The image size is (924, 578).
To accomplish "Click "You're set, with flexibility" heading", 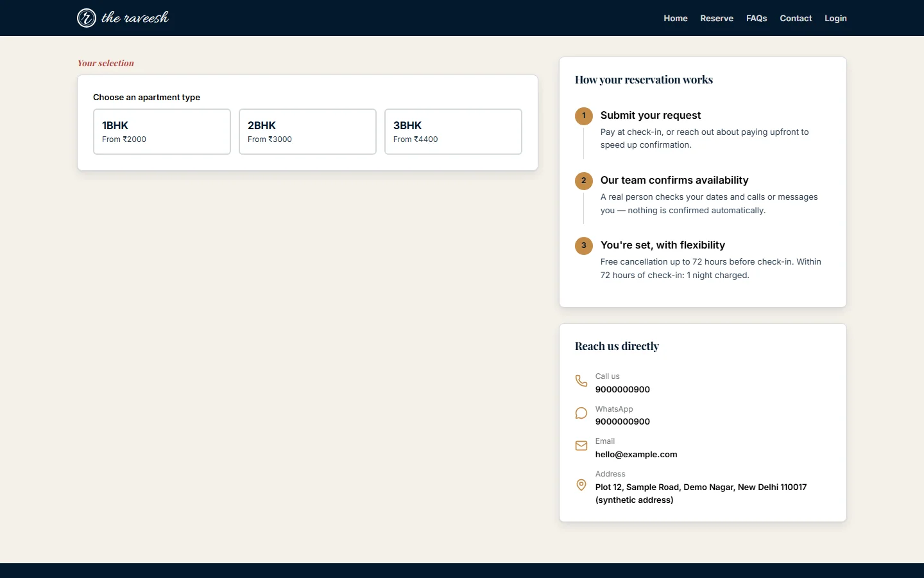I will point(663,245).
